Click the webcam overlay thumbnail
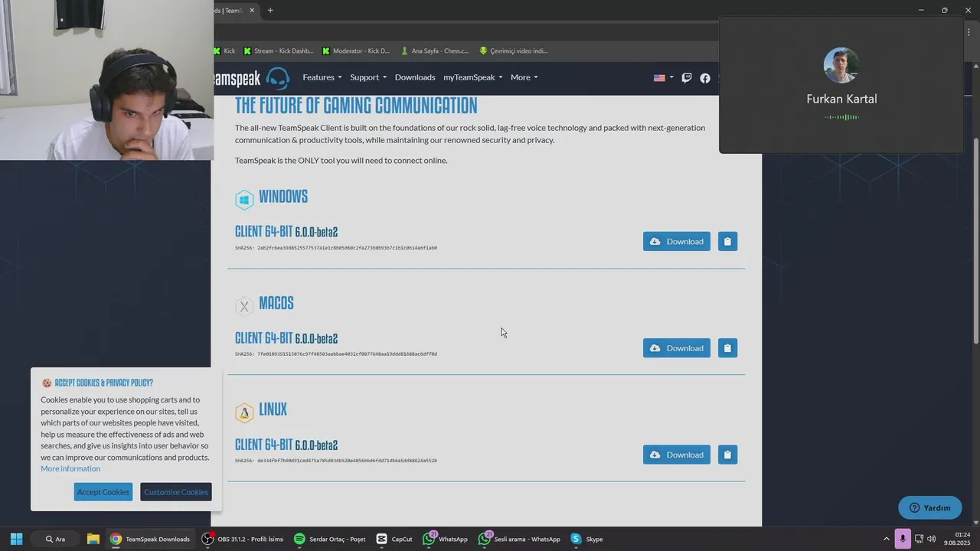 106,80
